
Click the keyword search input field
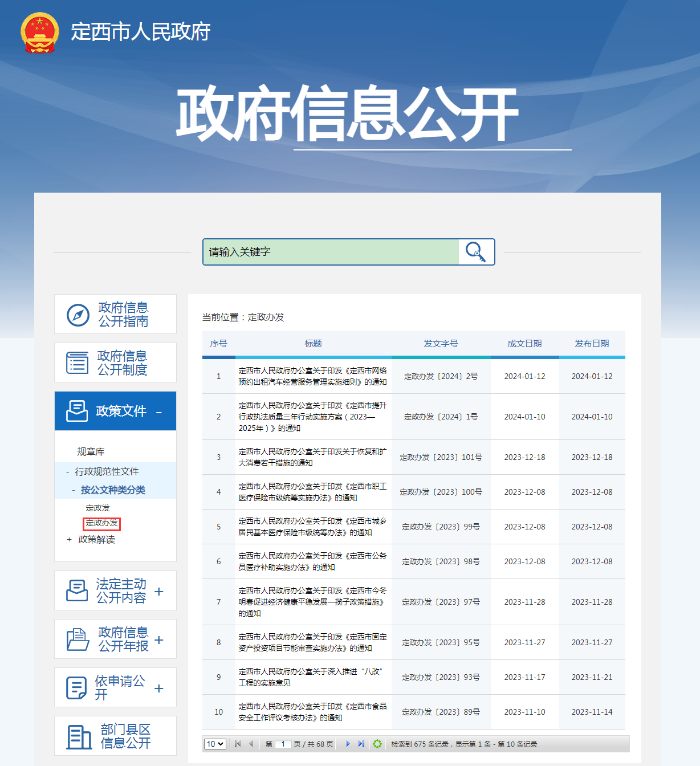click(x=330, y=252)
